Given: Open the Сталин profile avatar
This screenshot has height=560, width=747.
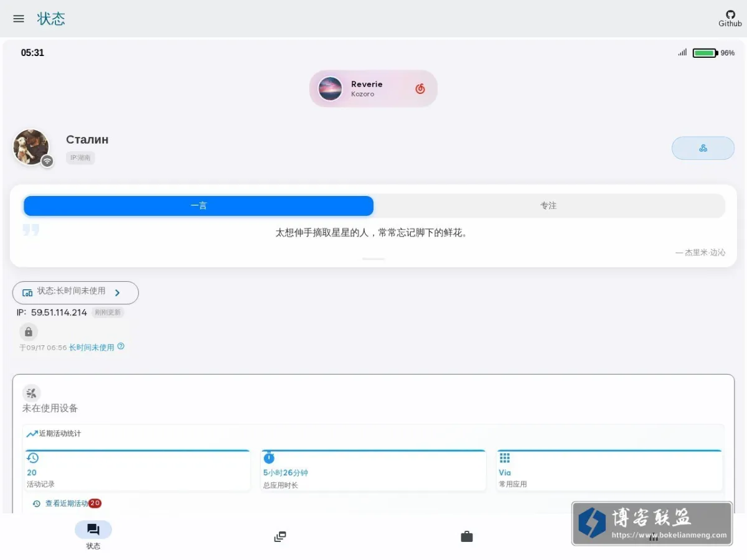Looking at the screenshot, I should [x=31, y=147].
